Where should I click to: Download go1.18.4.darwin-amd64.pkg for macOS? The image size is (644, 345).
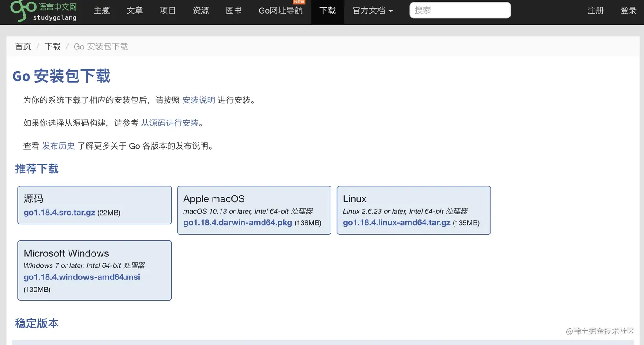click(238, 223)
